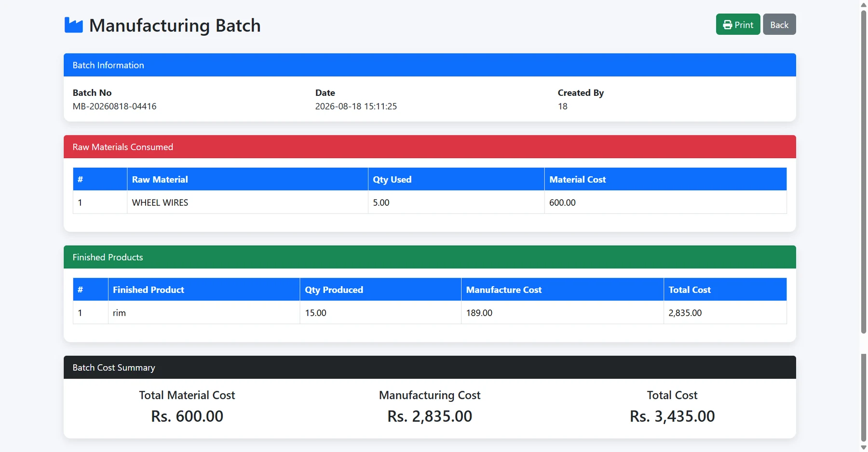
Task: Click the scrollbar up arrow
Action: click(864, 4)
